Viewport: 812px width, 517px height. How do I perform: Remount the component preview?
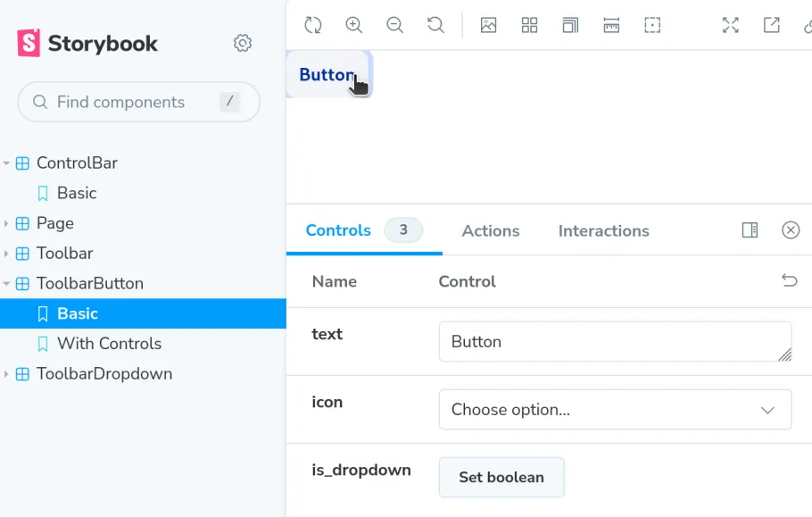313,25
